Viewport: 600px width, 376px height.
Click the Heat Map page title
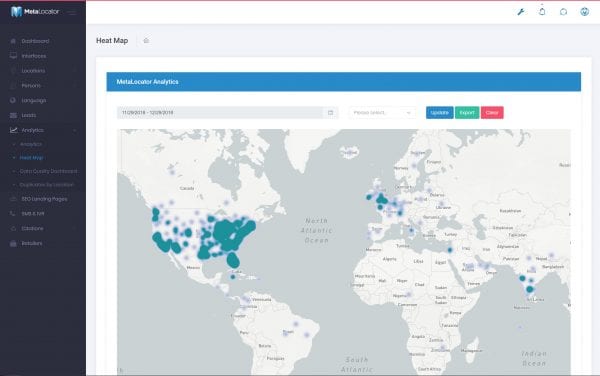tap(112, 41)
